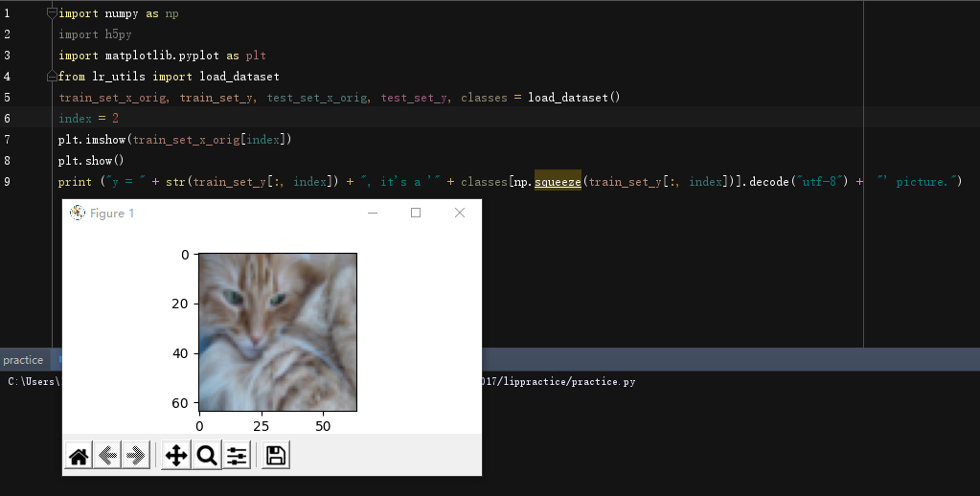Click the value 2 on line 6
The image size is (980, 496).
point(115,119)
